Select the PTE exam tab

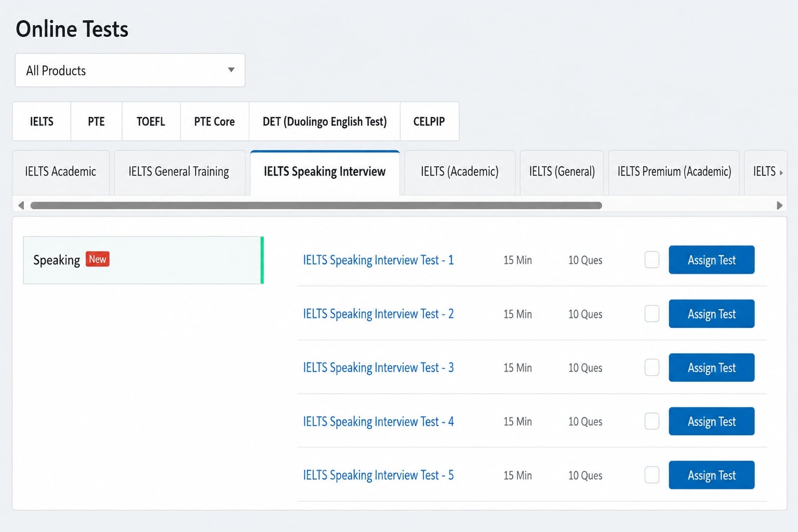(x=96, y=122)
